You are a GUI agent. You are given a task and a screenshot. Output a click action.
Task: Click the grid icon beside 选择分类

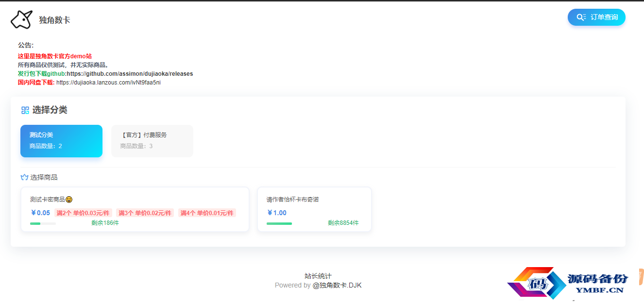(x=25, y=110)
